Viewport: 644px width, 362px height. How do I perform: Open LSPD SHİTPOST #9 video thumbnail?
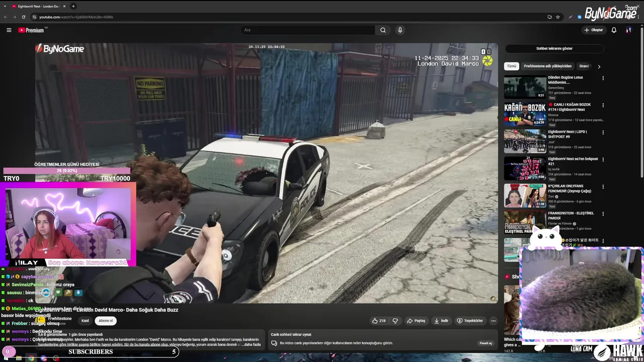525,141
